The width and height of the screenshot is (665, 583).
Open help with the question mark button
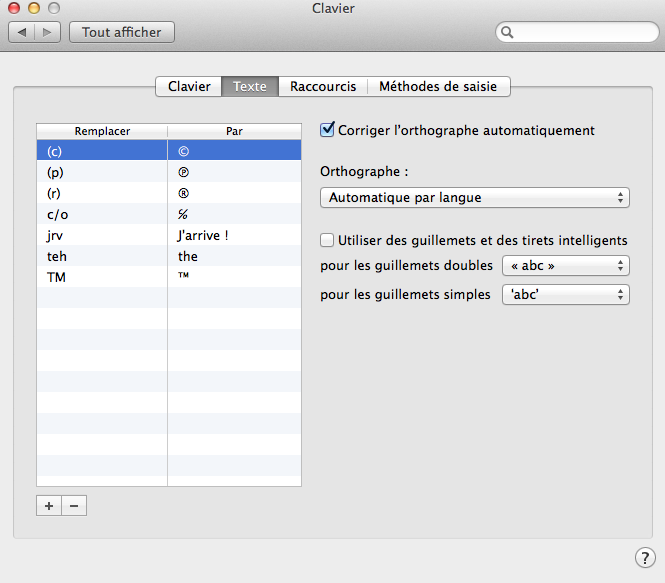pos(645,558)
